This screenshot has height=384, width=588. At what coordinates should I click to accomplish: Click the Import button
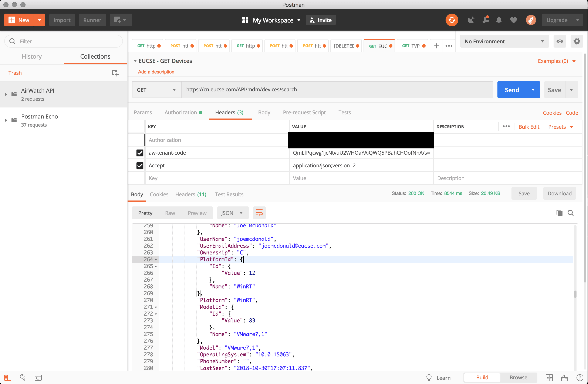click(x=62, y=20)
